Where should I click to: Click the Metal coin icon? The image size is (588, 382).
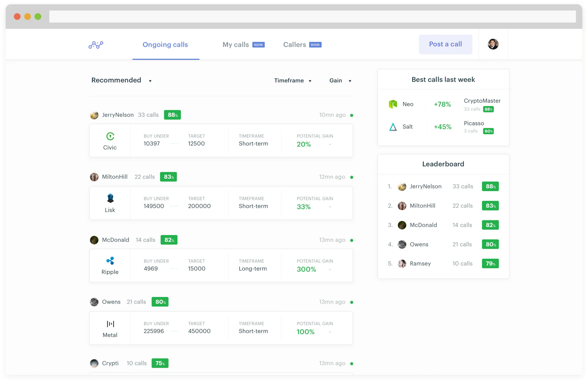pyautogui.click(x=110, y=324)
